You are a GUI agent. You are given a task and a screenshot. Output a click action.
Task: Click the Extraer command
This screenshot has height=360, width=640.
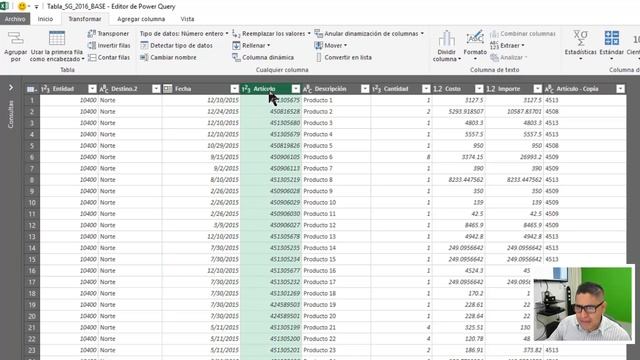(x=507, y=45)
